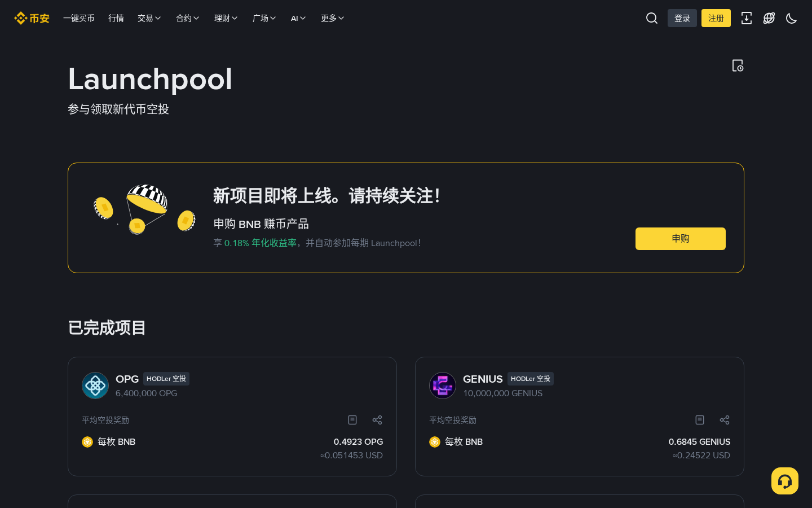
Task: Click the 注册 register button
Action: click(716, 18)
